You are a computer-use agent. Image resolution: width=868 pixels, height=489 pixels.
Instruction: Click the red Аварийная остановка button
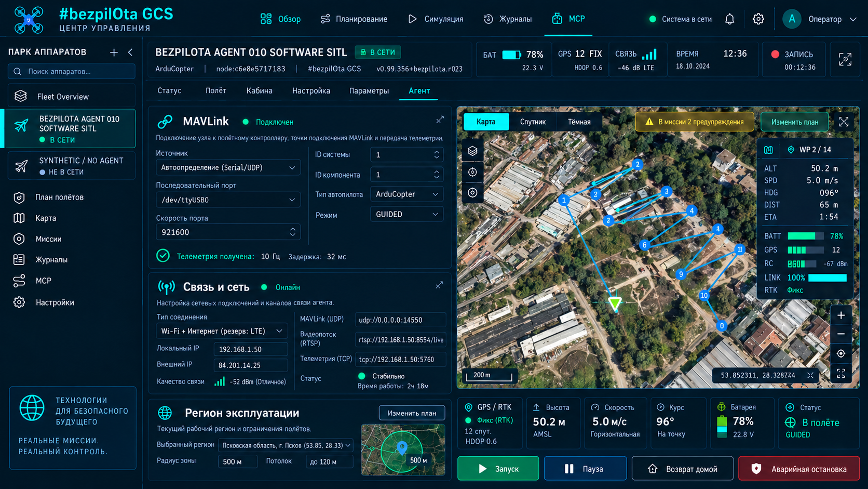point(799,469)
